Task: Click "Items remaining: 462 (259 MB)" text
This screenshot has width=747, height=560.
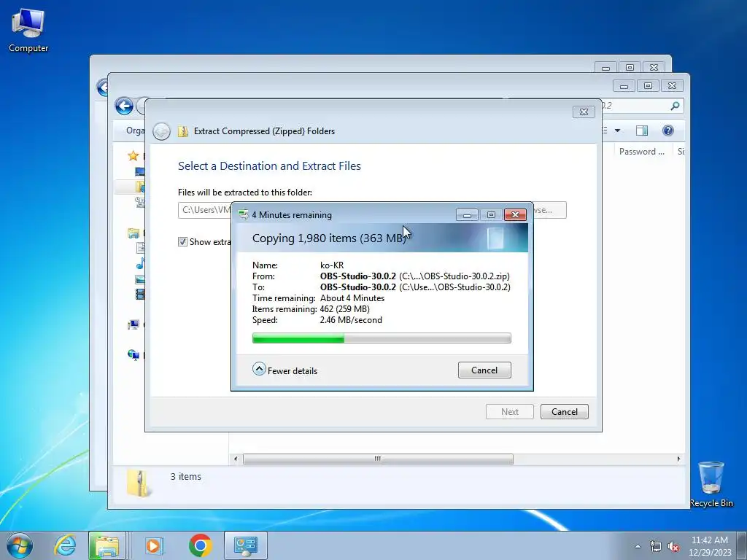Action: pos(311,309)
